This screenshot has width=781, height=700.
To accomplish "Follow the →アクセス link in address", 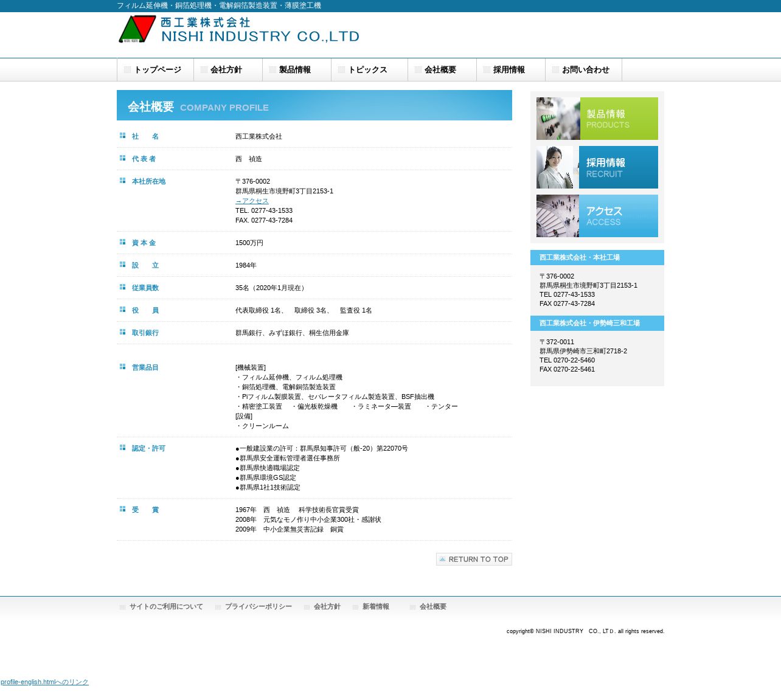I will [252, 201].
